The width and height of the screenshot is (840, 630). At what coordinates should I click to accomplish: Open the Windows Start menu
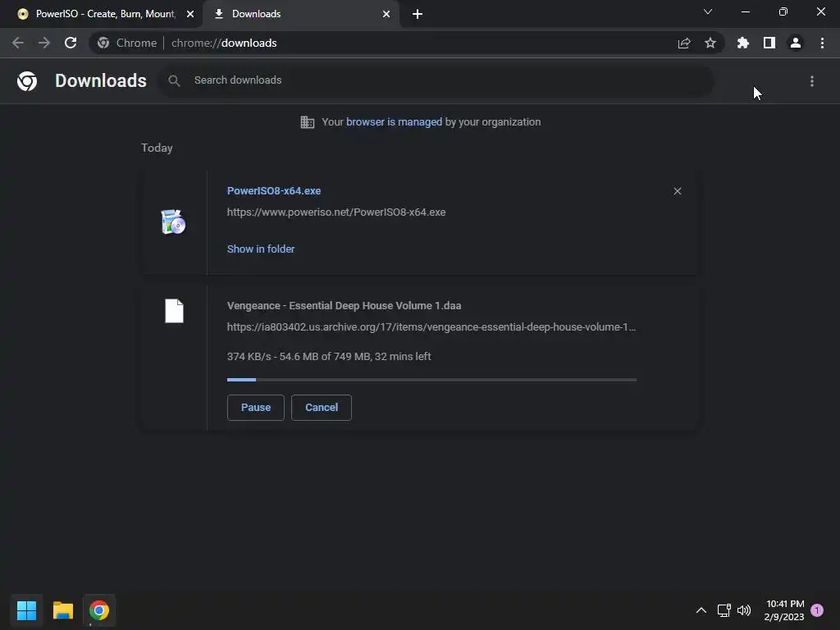point(26,610)
